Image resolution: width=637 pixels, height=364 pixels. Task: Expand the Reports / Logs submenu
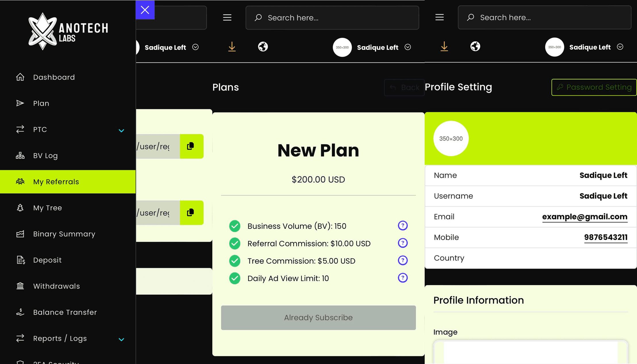click(x=121, y=339)
